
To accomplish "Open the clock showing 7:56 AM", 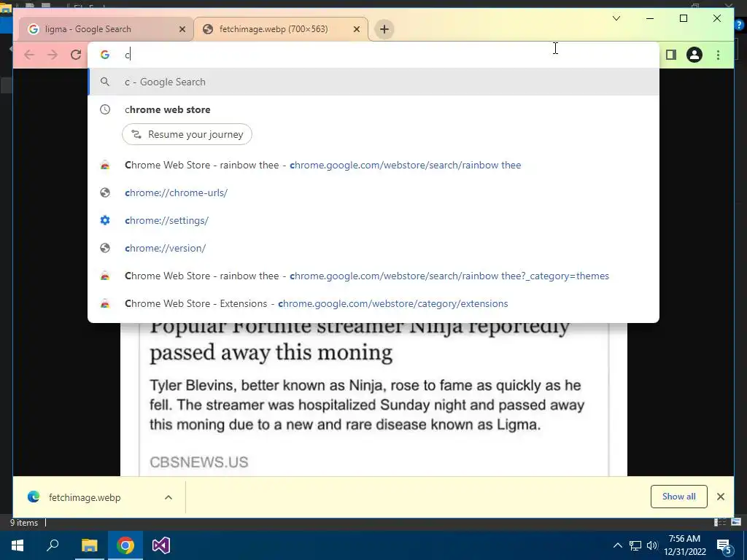I will pos(684,545).
